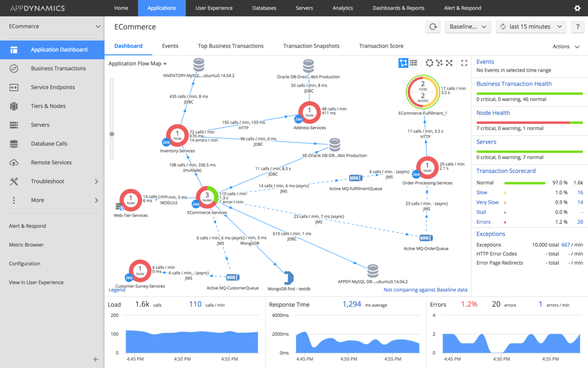This screenshot has width=588, height=368.
Task: Open Database Calls in sidebar
Action: coord(52,144)
